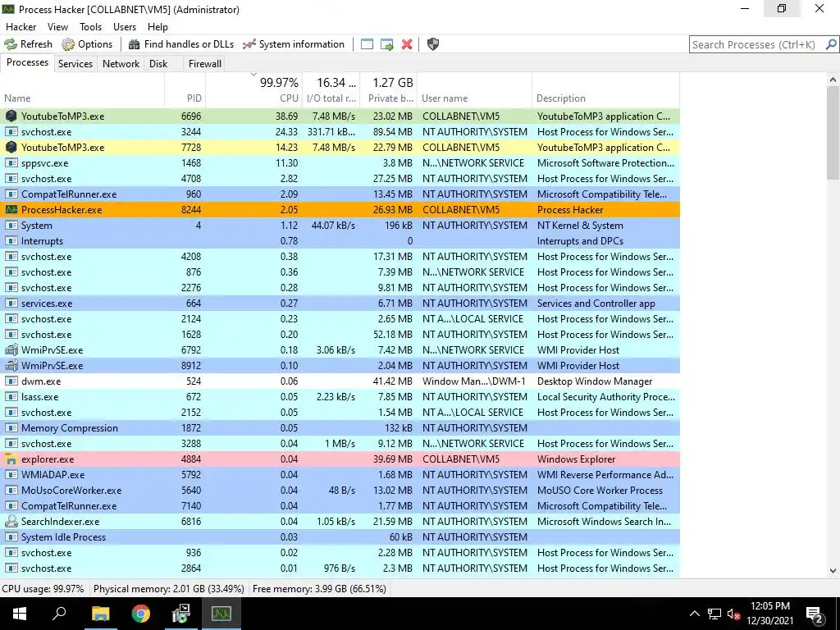Show hidden tray icons chevron
The image size is (840, 630).
(x=694, y=614)
